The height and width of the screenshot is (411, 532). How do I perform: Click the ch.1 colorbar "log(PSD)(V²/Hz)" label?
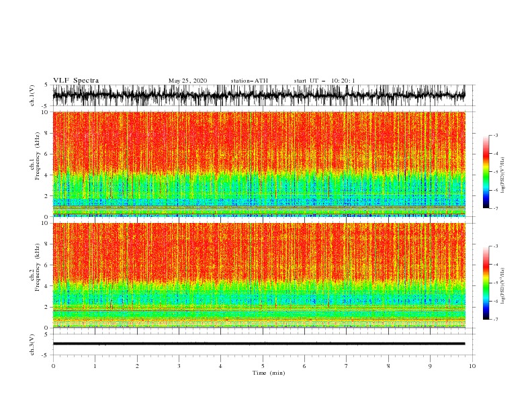(x=502, y=175)
